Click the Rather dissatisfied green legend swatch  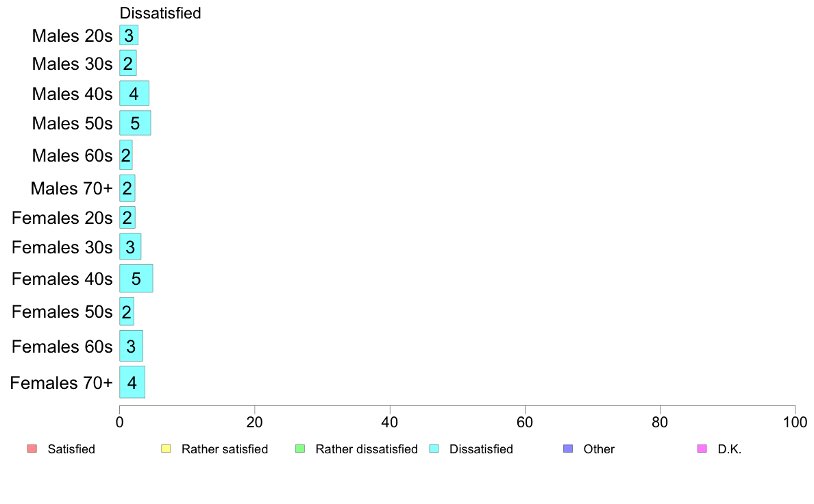[x=299, y=449]
